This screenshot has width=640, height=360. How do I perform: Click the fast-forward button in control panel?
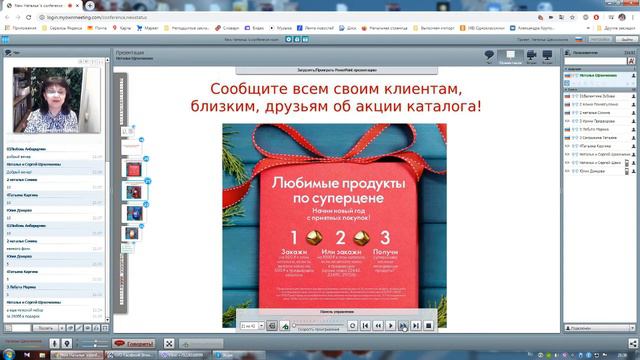tap(403, 325)
